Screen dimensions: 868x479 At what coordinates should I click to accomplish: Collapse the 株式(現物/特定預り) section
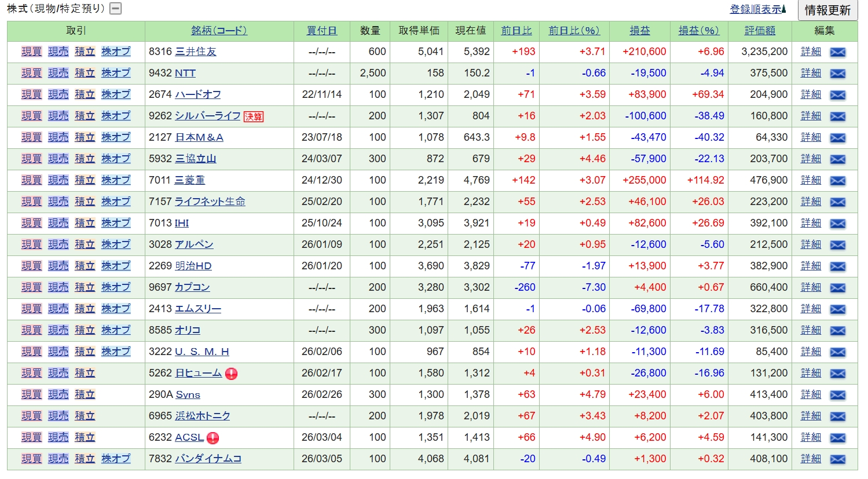(116, 9)
